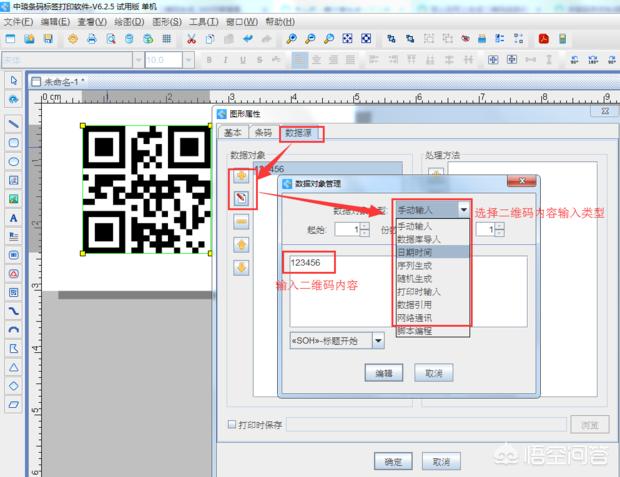Select the Arc drawing tool
Image resolution: width=620 pixels, height=477 pixels.
point(14,330)
